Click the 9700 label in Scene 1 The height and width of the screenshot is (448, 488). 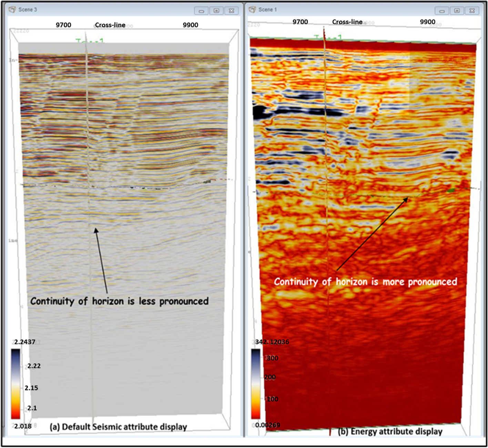300,22
